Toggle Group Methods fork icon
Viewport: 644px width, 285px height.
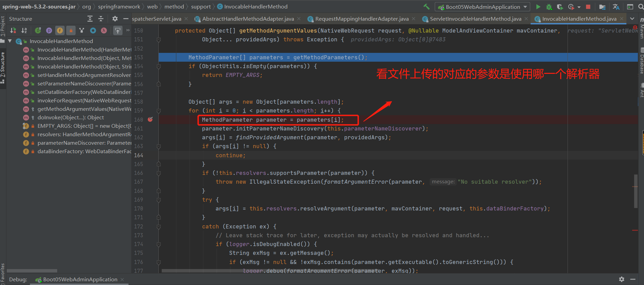[82, 30]
